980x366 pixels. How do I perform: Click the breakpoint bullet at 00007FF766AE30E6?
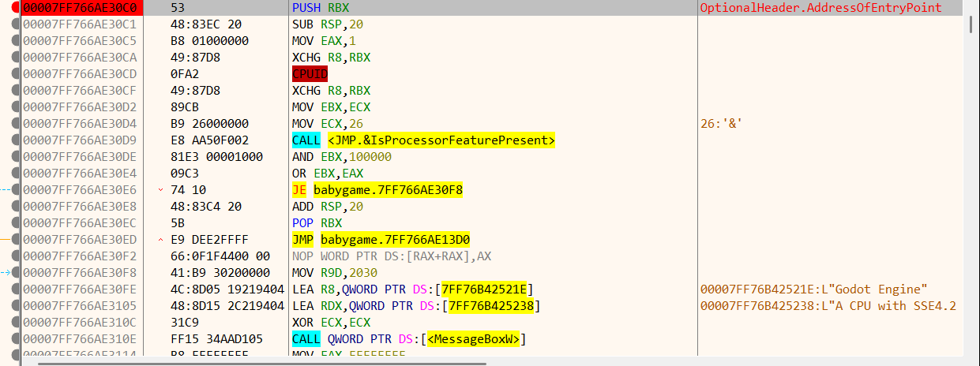(x=17, y=190)
